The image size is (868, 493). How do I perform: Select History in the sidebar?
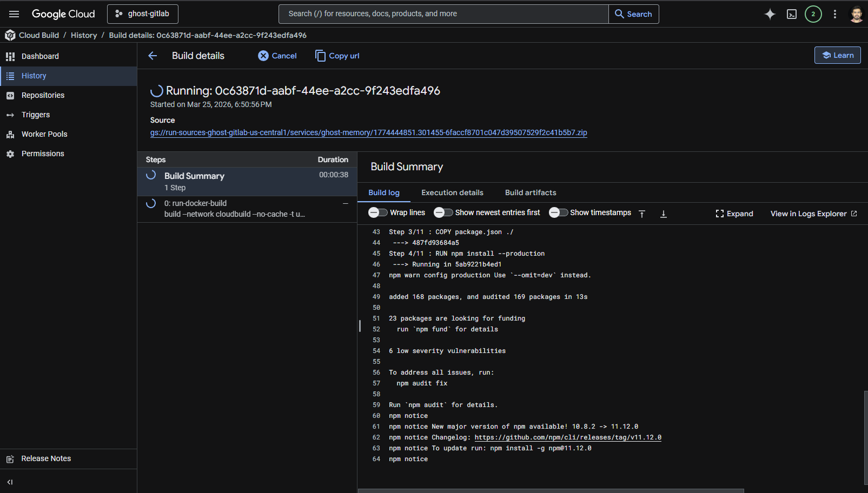point(68,76)
